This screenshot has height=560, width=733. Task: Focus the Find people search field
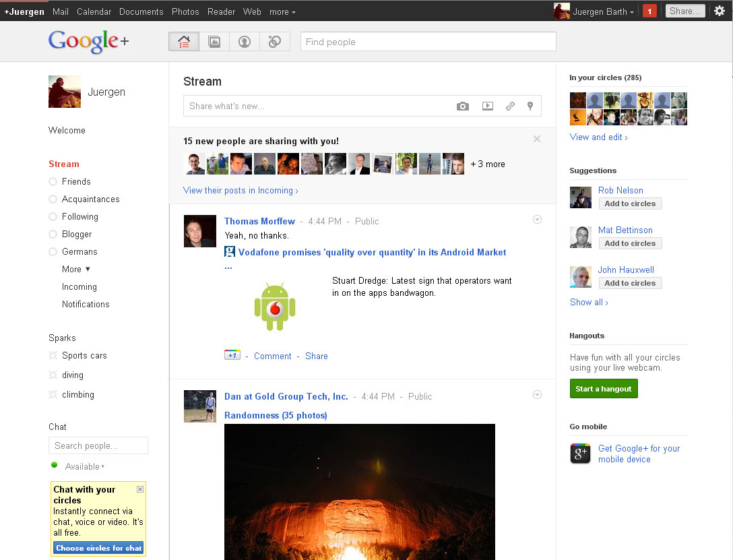pyautogui.click(x=428, y=42)
